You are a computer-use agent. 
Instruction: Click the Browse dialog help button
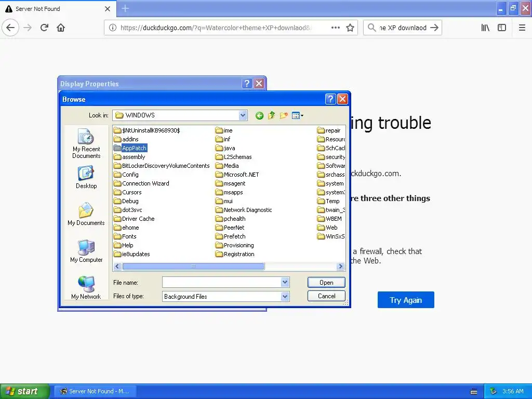[x=330, y=99]
